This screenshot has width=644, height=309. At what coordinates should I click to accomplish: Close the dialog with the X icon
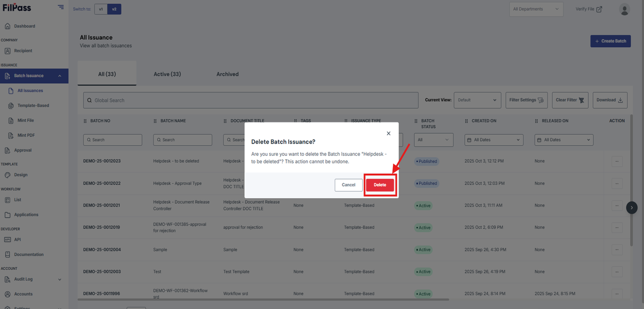(389, 133)
